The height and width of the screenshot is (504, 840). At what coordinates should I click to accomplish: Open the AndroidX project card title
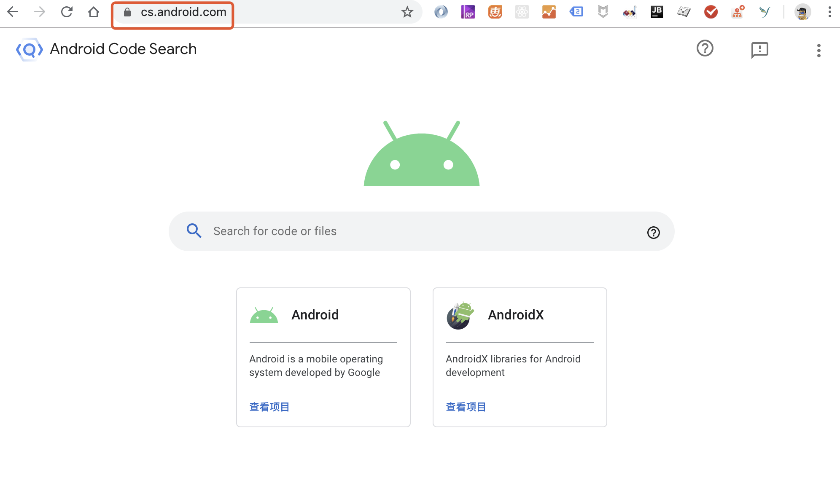pos(516,315)
